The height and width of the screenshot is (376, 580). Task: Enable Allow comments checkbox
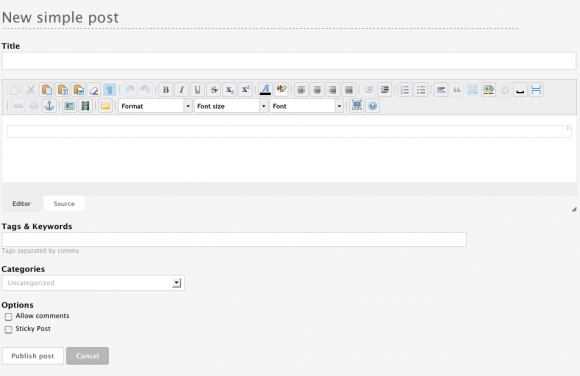[9, 317]
